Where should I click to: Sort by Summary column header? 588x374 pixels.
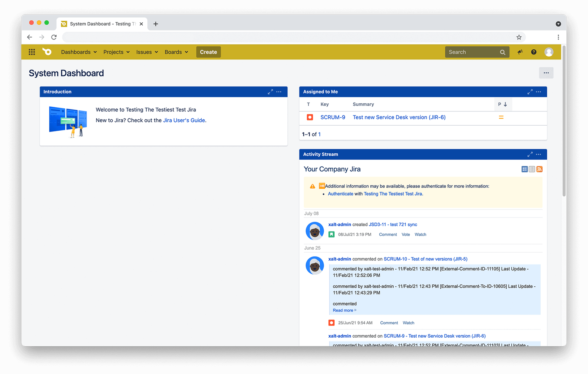(363, 104)
